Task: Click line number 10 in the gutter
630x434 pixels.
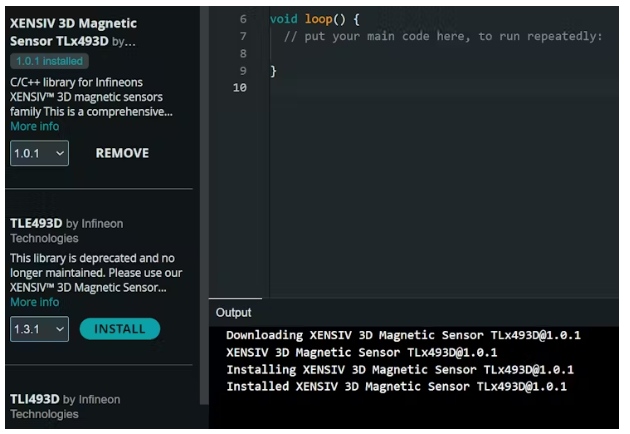Action: click(239, 88)
